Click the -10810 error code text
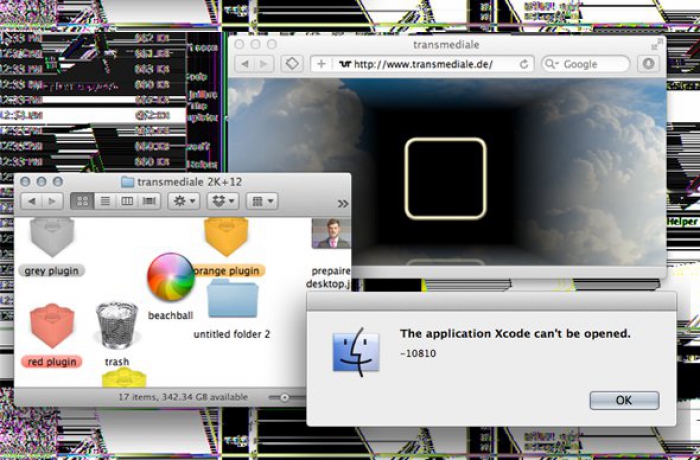Image resolution: width=700 pixels, height=460 pixels. pyautogui.click(x=418, y=353)
